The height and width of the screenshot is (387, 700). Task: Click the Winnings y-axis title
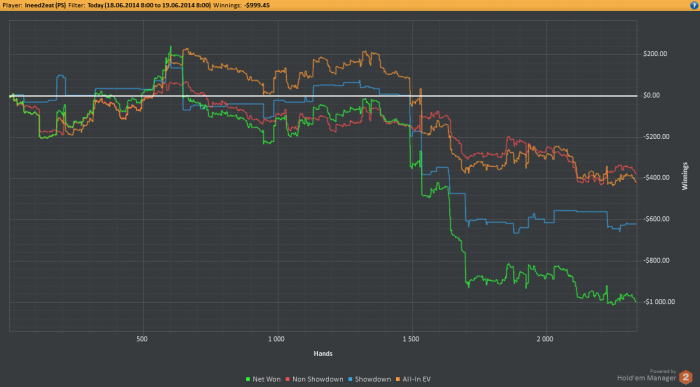click(685, 176)
